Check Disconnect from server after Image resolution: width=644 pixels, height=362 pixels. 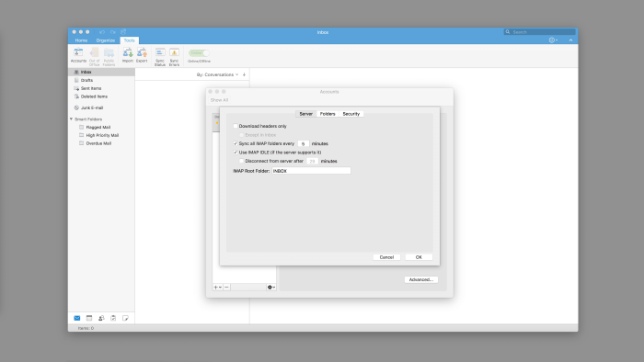(x=241, y=161)
